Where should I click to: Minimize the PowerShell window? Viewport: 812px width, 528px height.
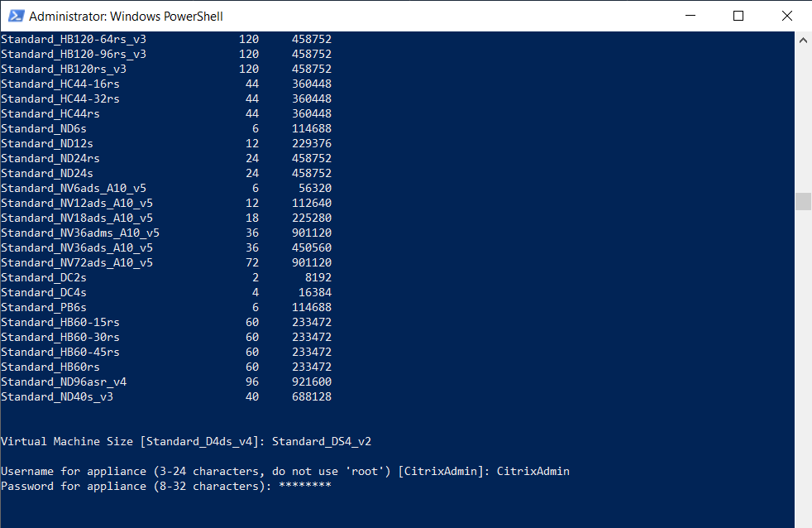click(x=690, y=16)
